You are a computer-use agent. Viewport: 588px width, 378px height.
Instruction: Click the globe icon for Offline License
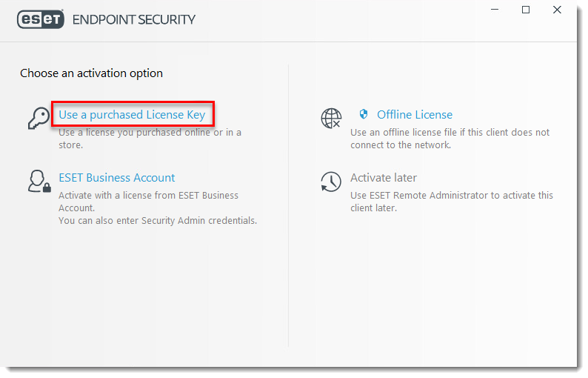[x=331, y=119]
